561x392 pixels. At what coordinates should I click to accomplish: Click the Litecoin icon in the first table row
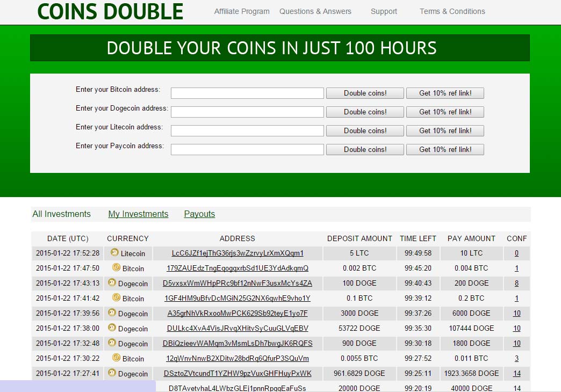click(x=114, y=252)
